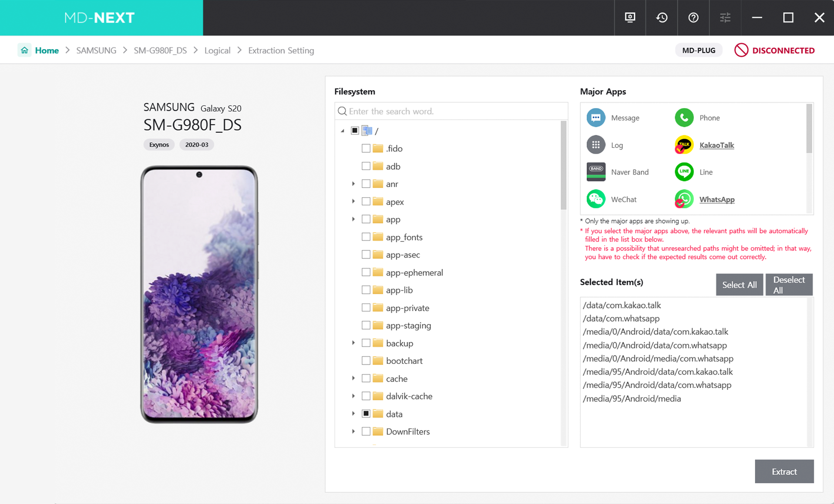Click the Deselect All button
Viewport: 834px width, 504px height.
click(789, 285)
